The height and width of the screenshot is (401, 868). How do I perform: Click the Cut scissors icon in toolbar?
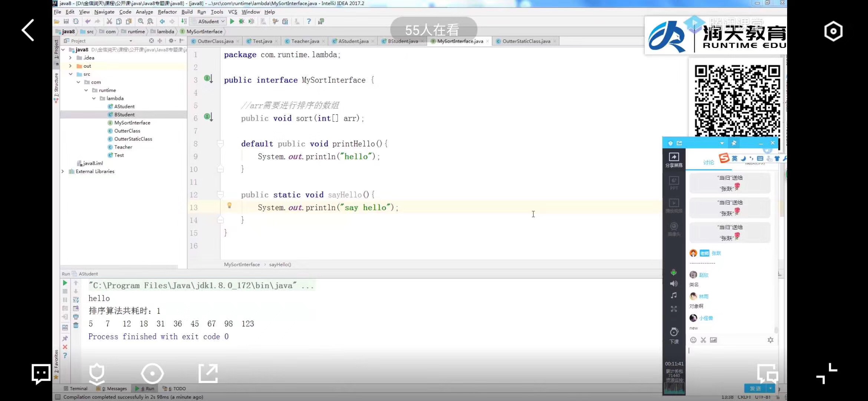(109, 22)
